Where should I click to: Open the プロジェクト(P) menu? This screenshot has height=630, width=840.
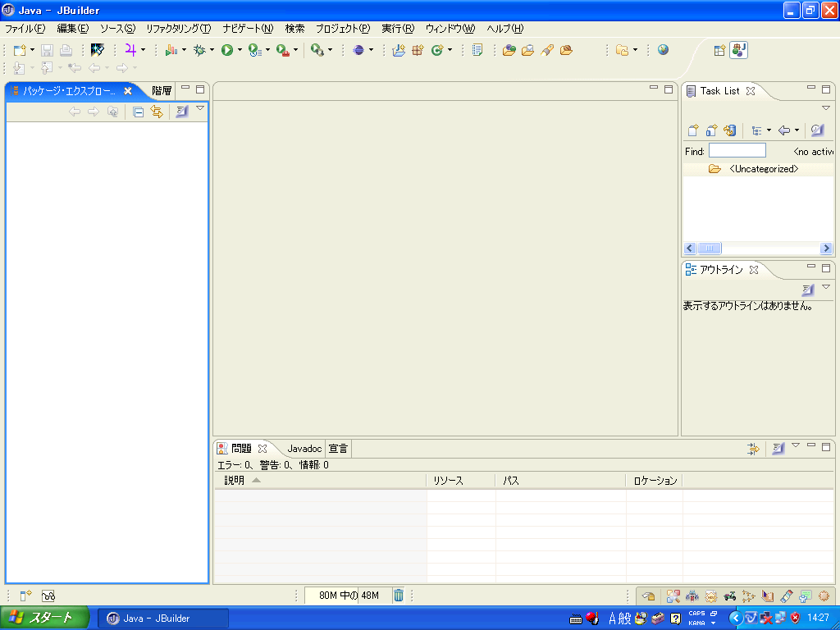click(x=342, y=29)
